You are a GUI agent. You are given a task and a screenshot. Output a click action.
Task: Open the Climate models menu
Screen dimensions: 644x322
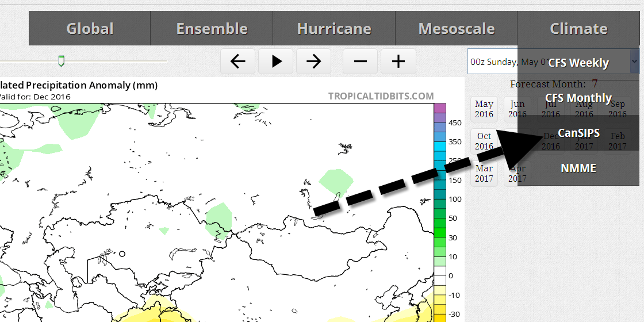pos(578,28)
